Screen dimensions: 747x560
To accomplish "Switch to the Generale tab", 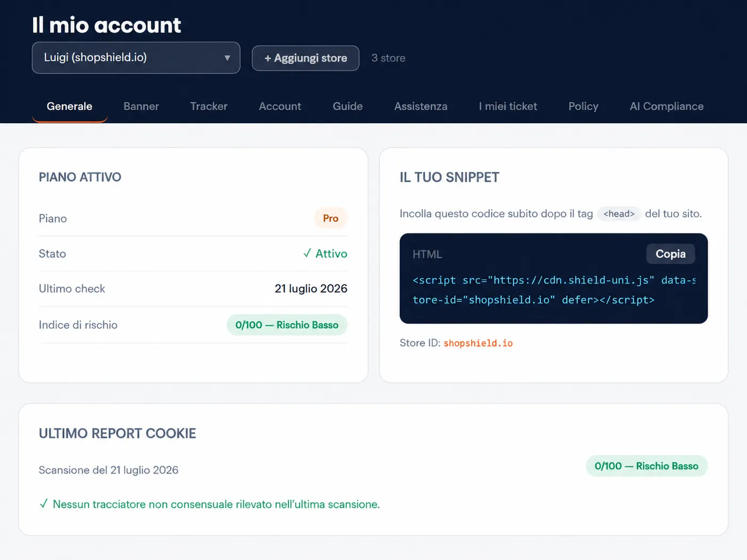I will pyautogui.click(x=69, y=106).
